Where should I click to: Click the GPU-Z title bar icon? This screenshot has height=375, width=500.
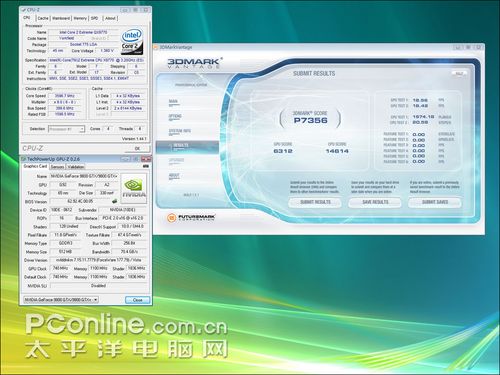(x=24, y=159)
